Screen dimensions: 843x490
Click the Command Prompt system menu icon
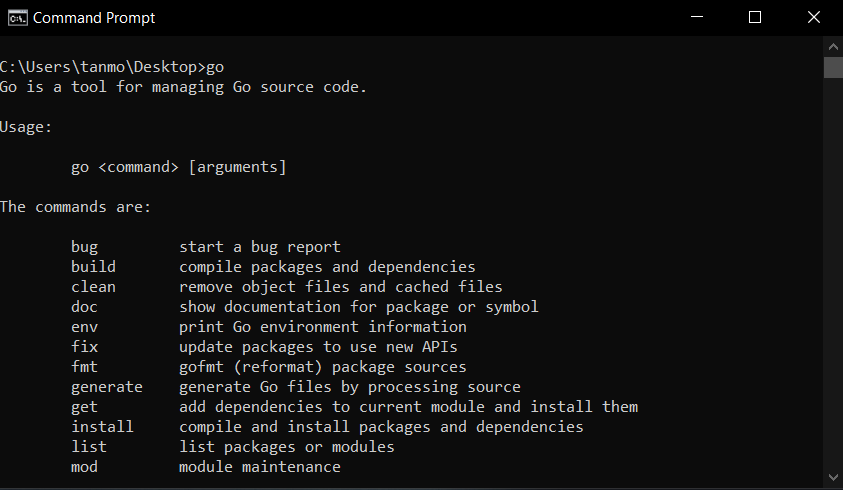click(x=17, y=18)
